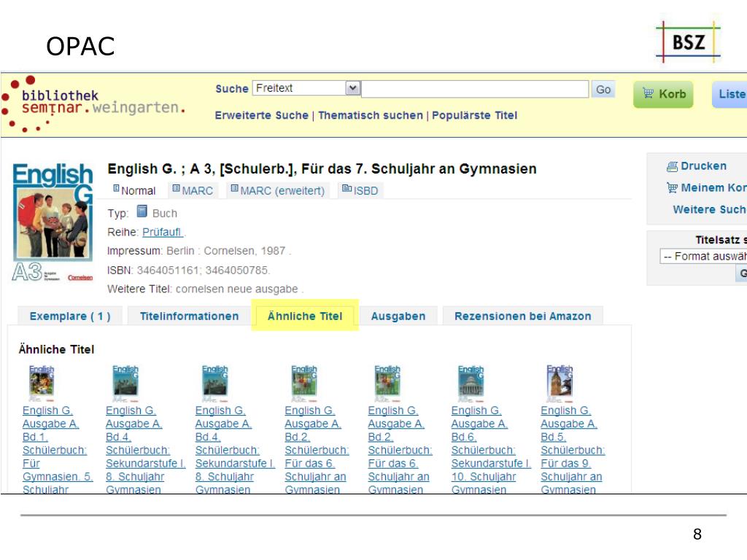The width and height of the screenshot is (747, 560).
Task: Open the Freitext search type dropdown
Action: pyautogui.click(x=306, y=88)
